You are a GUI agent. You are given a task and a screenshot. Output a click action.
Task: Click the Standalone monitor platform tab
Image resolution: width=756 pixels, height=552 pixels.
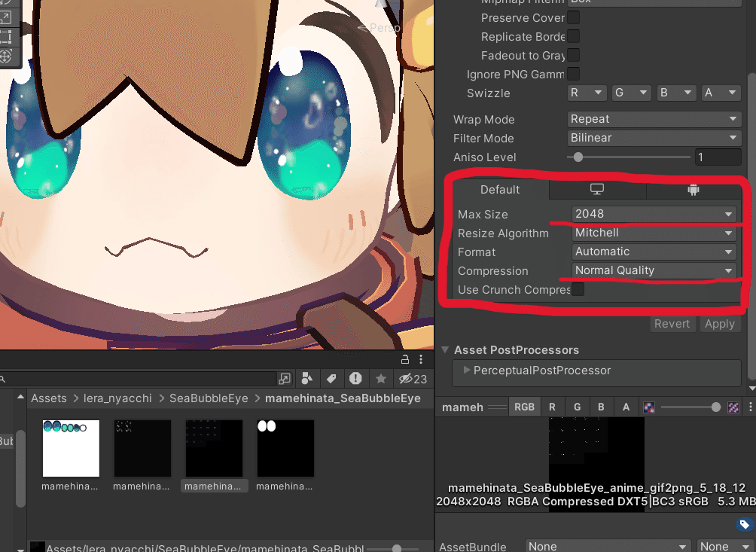point(597,190)
